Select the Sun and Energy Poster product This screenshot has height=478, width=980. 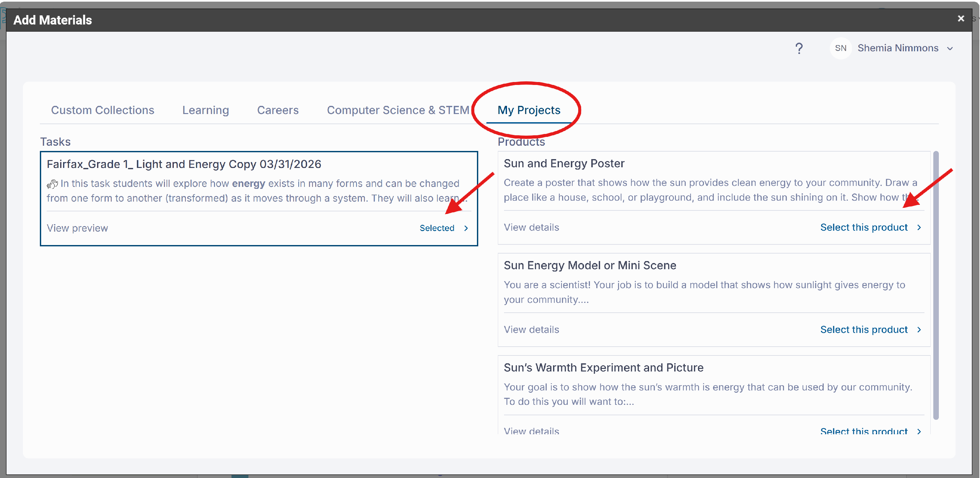(864, 227)
